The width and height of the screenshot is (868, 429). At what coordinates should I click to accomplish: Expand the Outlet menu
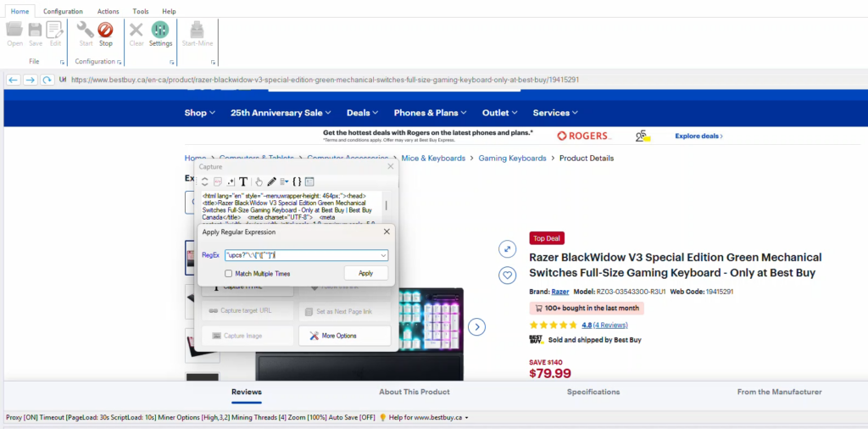(500, 113)
